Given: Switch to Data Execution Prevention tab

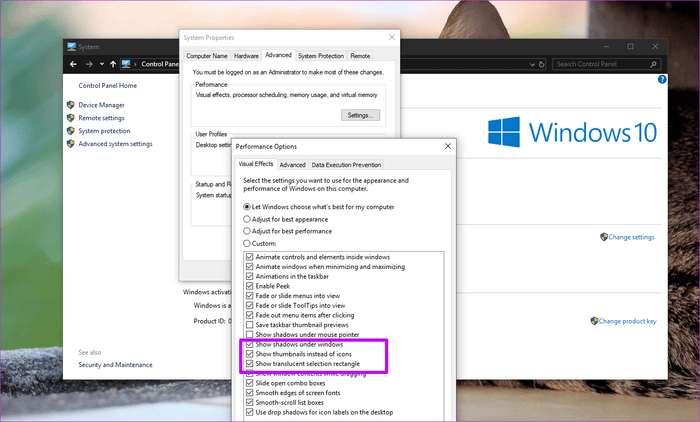Looking at the screenshot, I should coord(345,165).
